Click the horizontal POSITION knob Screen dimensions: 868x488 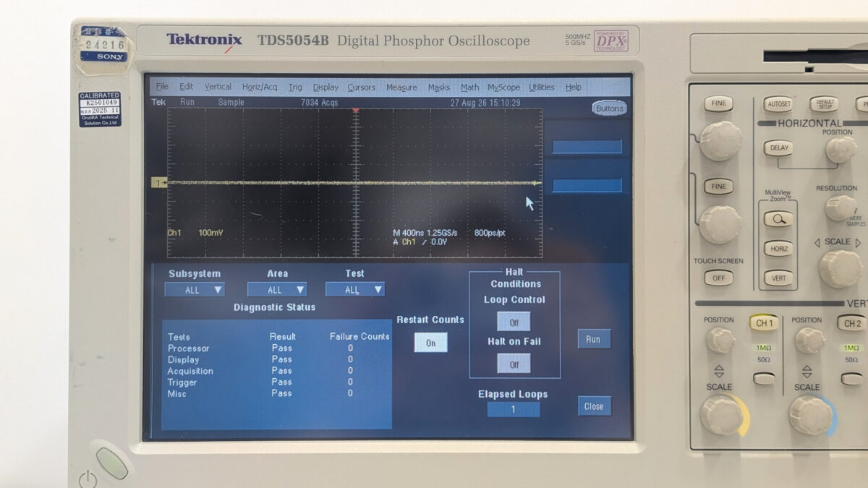tap(841, 149)
